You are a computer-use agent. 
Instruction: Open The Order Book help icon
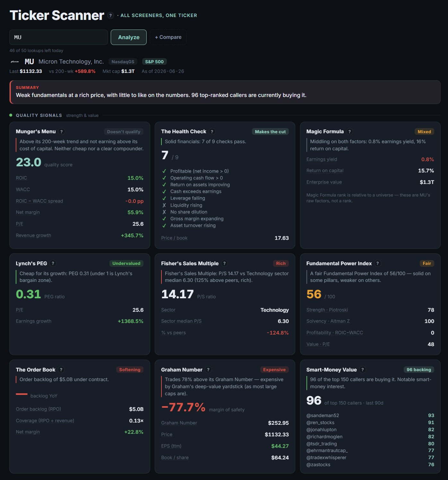(x=61, y=370)
